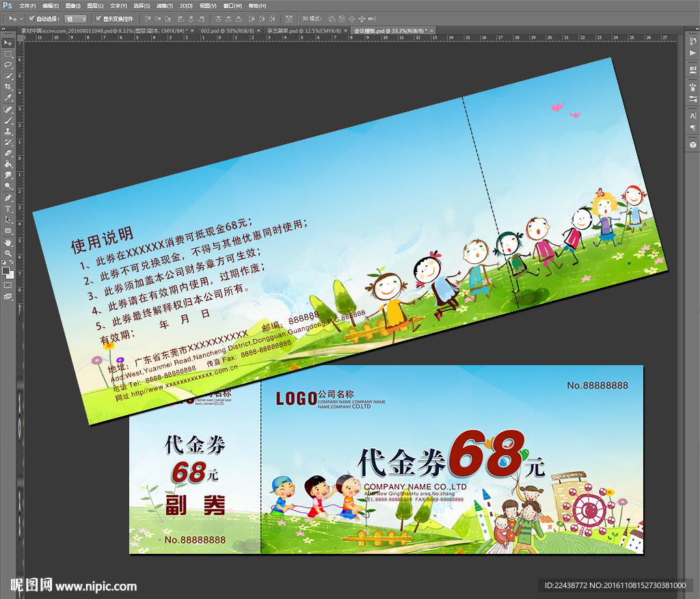Select the History Brush tool
700x599 pixels.
(x=8, y=142)
